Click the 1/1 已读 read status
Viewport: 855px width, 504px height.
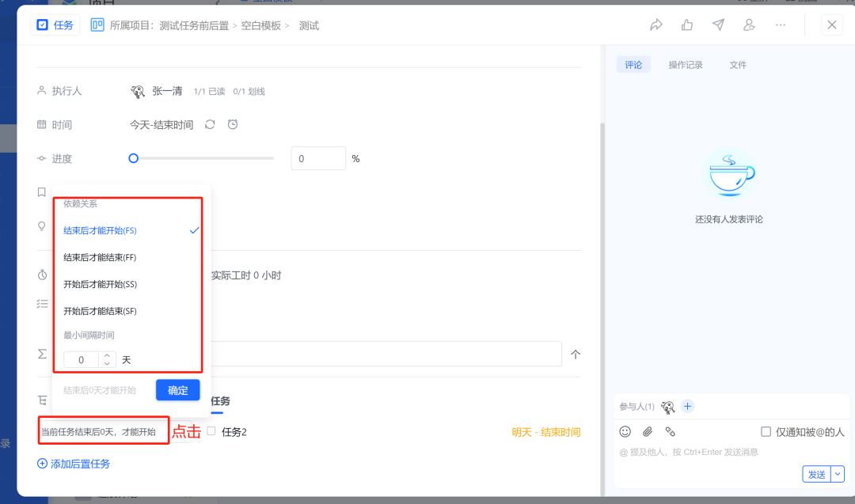coord(209,92)
